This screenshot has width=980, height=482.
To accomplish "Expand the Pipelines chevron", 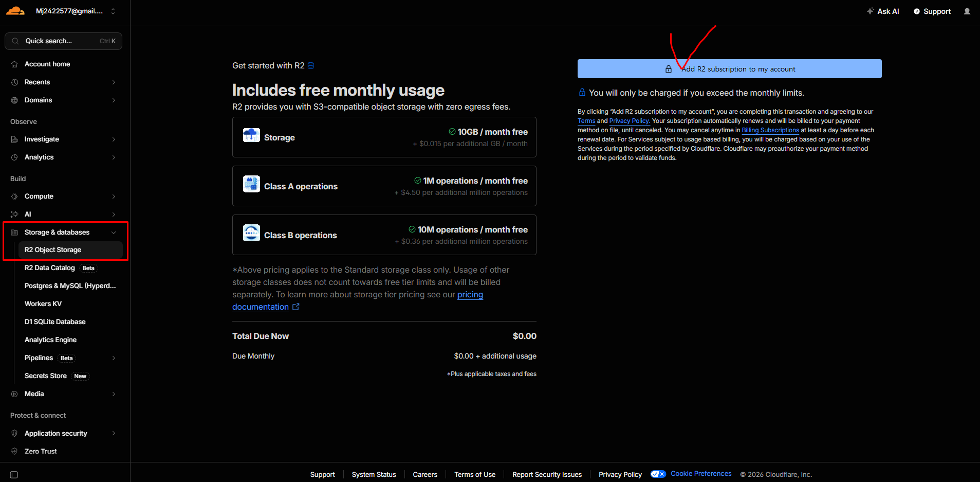I will [114, 358].
